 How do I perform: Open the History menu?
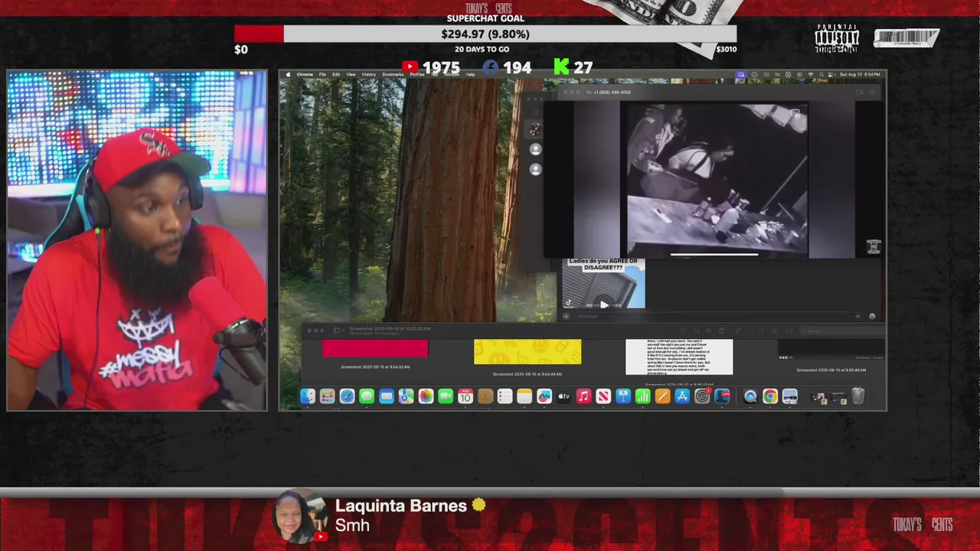(368, 74)
